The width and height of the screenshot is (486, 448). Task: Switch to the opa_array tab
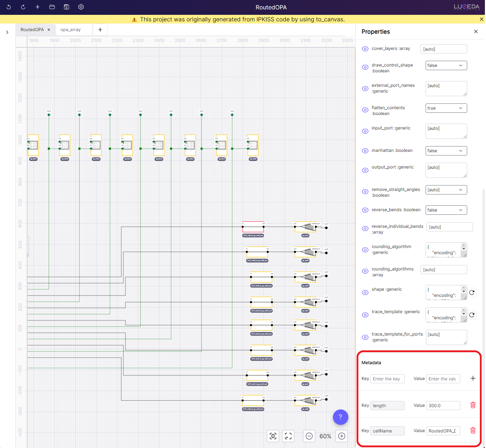click(71, 30)
